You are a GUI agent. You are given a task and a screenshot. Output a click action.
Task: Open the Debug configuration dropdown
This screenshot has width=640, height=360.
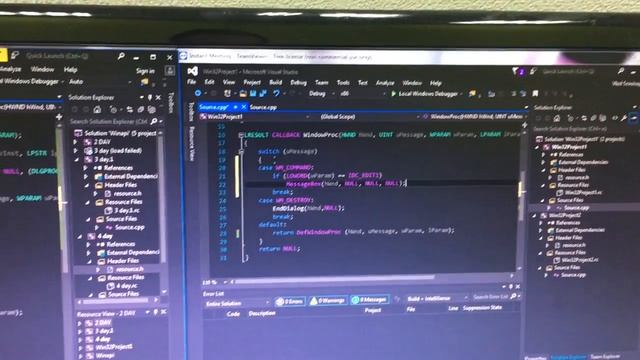[322, 93]
